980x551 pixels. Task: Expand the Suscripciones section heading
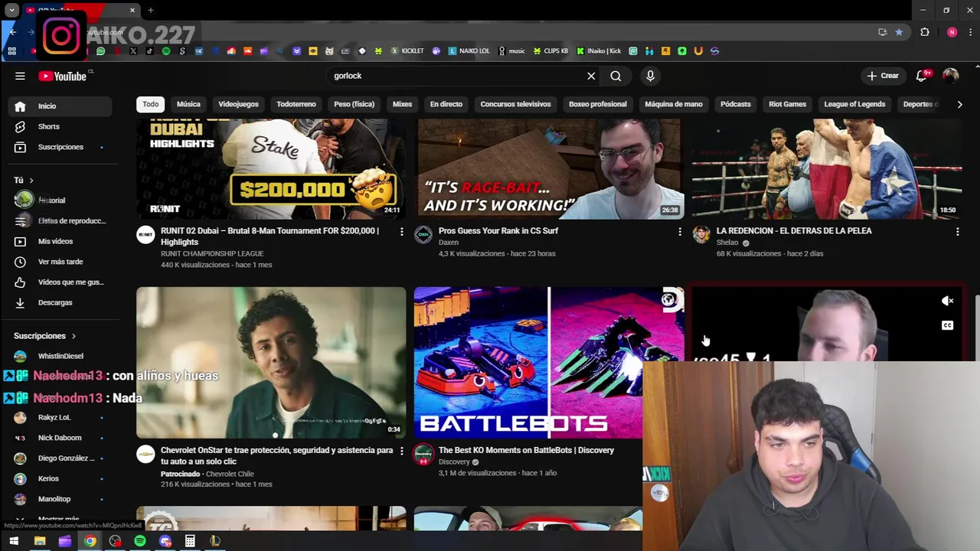click(45, 336)
